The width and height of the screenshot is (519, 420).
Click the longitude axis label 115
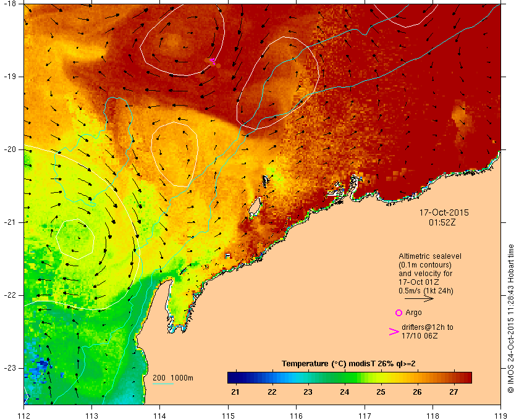pos(228,416)
